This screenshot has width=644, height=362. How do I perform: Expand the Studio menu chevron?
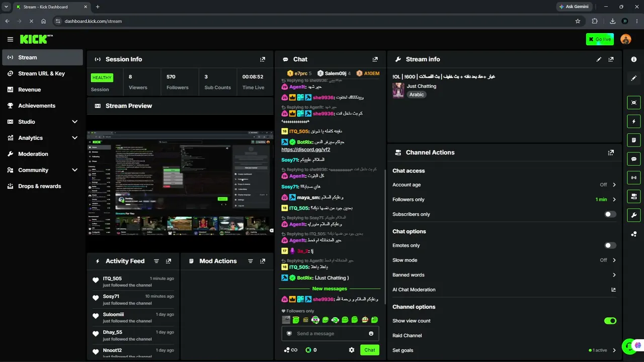(x=75, y=122)
